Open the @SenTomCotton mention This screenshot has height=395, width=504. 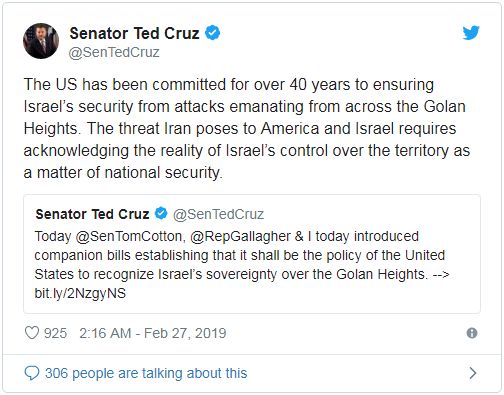[x=129, y=236]
